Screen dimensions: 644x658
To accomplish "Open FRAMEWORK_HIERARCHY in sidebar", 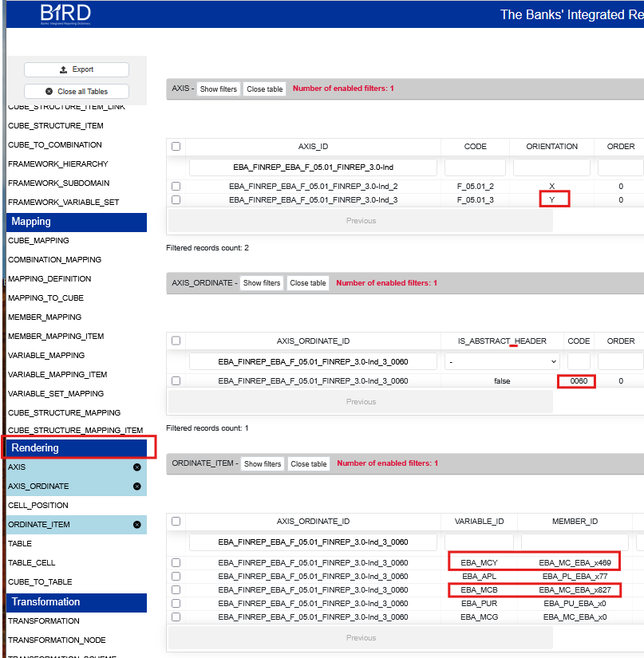I will (x=58, y=164).
